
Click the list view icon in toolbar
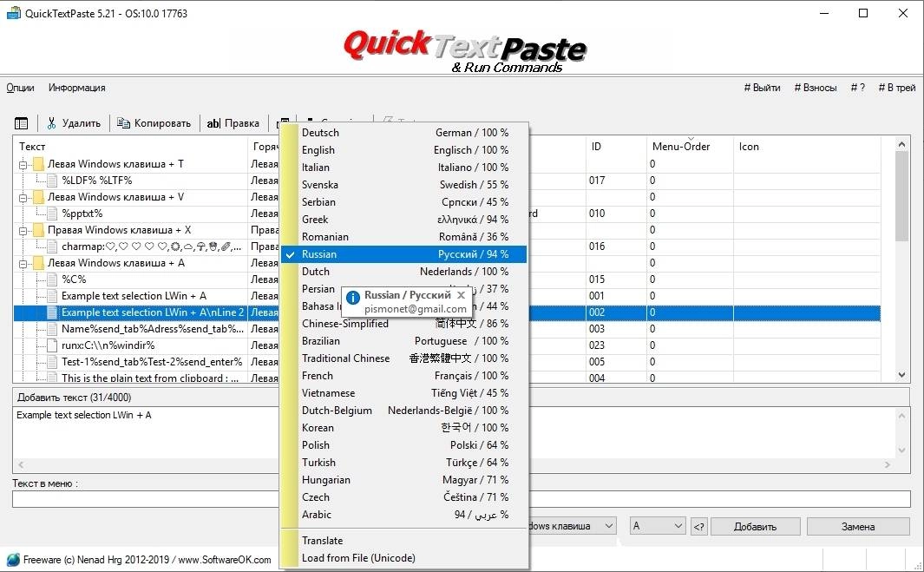coord(21,123)
